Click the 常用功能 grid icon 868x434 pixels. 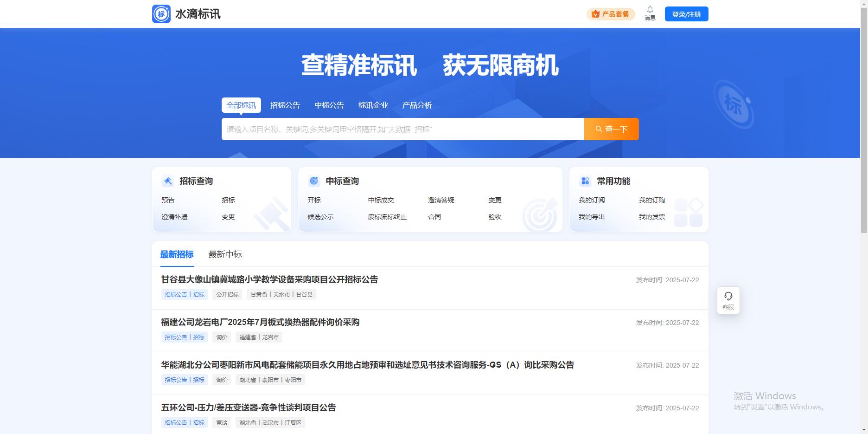585,181
